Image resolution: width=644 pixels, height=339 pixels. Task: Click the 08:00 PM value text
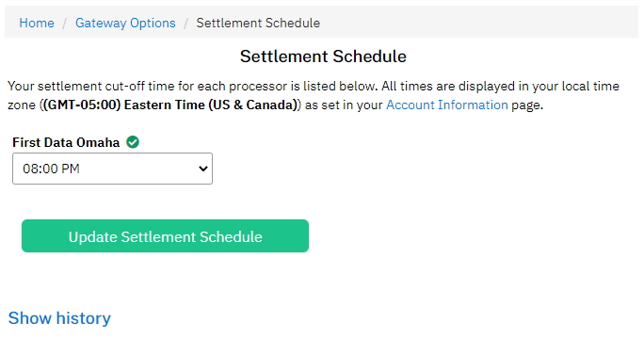(51, 169)
